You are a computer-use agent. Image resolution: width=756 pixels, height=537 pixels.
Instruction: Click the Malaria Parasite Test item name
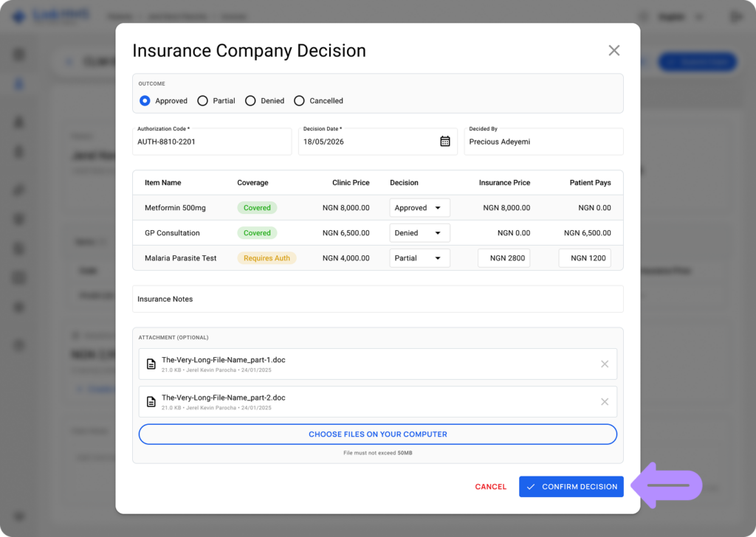point(180,257)
